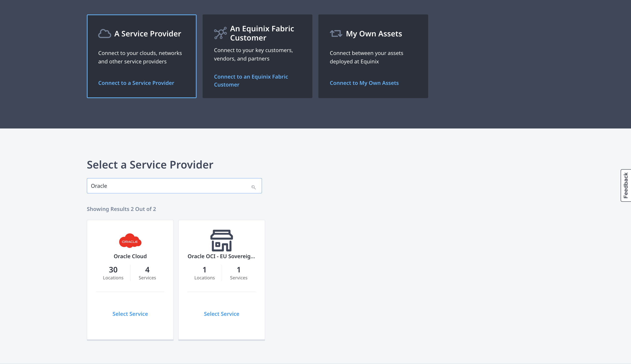
Task: Open Connect to an Equinix Fabric Customer link
Action: [251, 81]
